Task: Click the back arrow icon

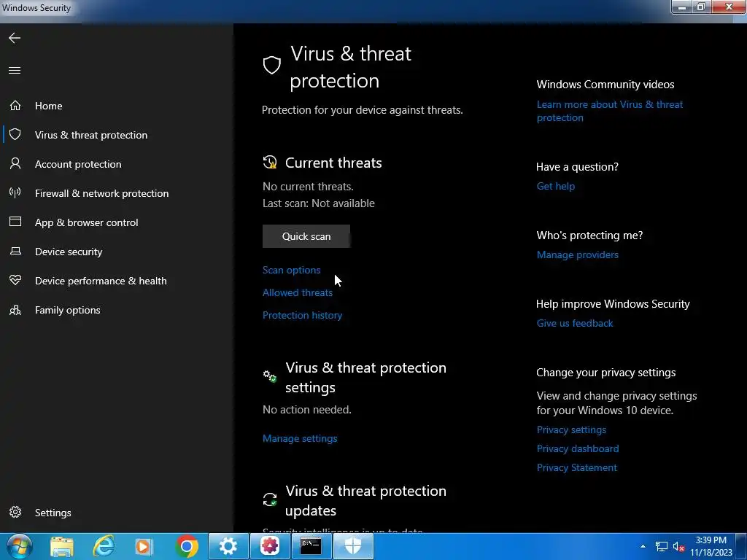Action: point(15,38)
